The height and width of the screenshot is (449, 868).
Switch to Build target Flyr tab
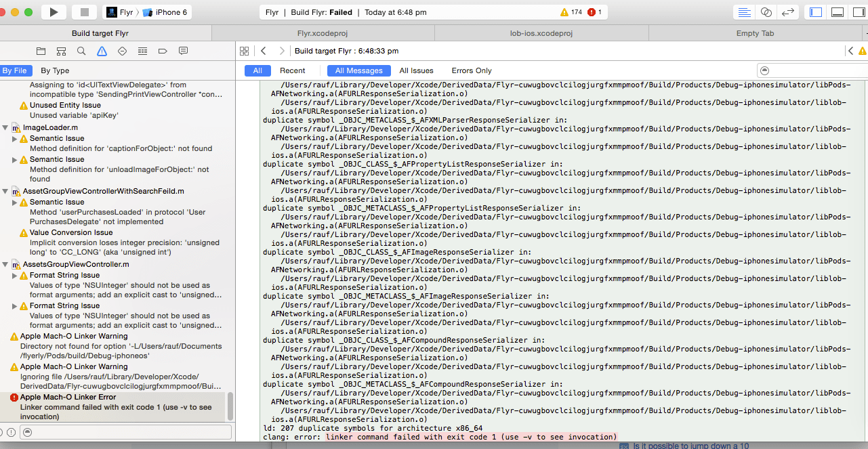tap(100, 33)
